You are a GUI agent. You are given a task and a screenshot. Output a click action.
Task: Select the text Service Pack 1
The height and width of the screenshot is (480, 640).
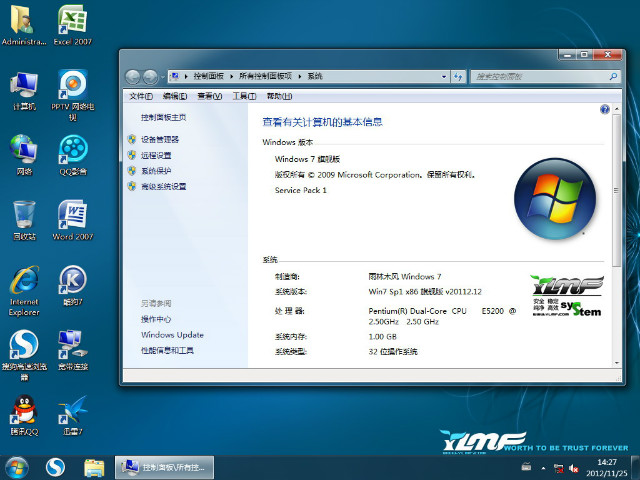[301, 190]
